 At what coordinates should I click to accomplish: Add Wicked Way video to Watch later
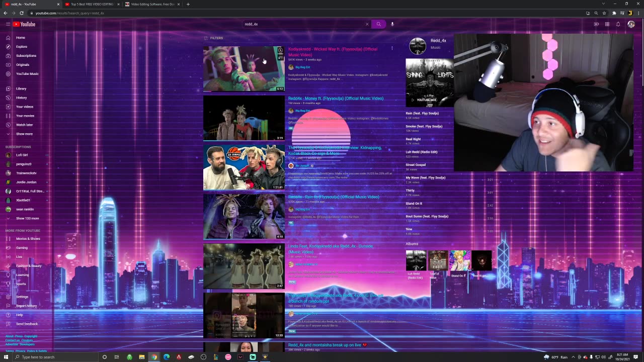[x=280, y=51]
